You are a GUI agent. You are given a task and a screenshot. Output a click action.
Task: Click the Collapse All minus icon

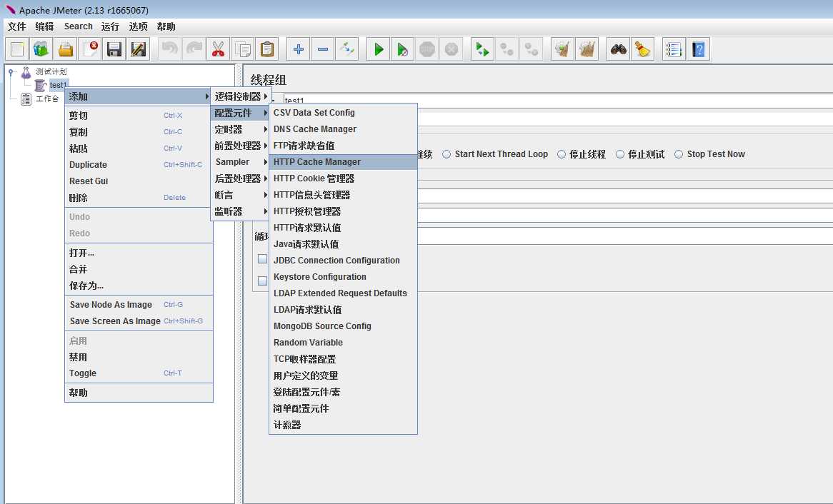(322, 49)
